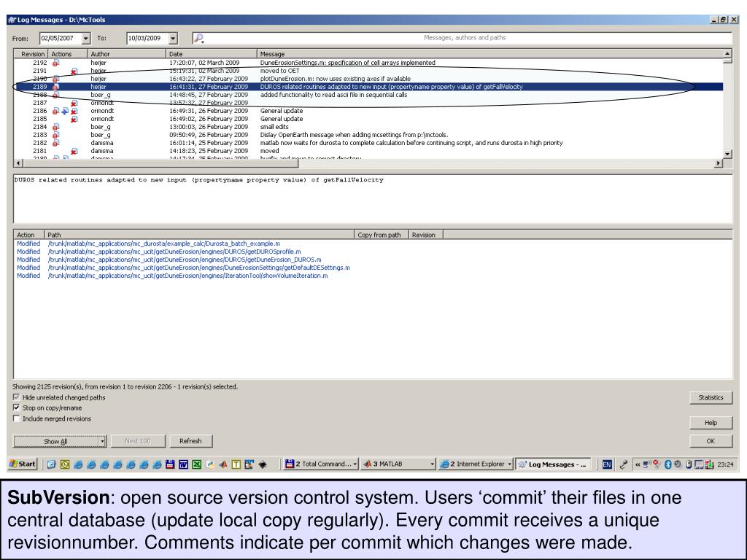
Task: Expand Total Commander taskbar group
Action: point(355,464)
